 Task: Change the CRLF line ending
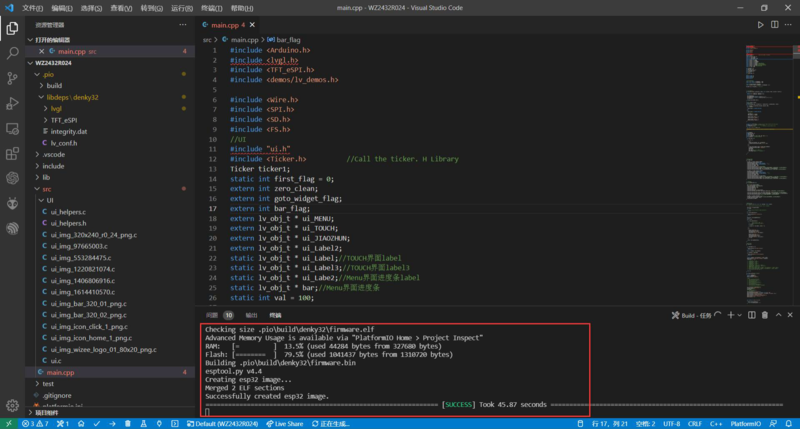click(695, 424)
